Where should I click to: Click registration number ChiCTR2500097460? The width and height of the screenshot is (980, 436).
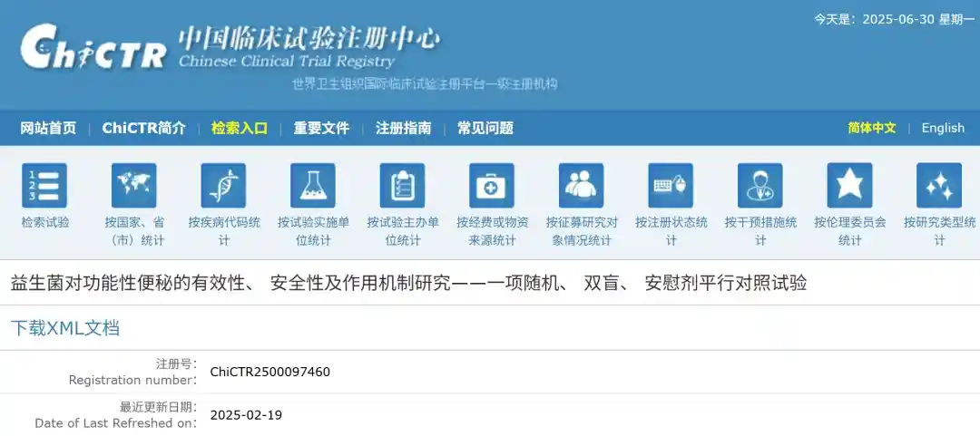(x=270, y=373)
